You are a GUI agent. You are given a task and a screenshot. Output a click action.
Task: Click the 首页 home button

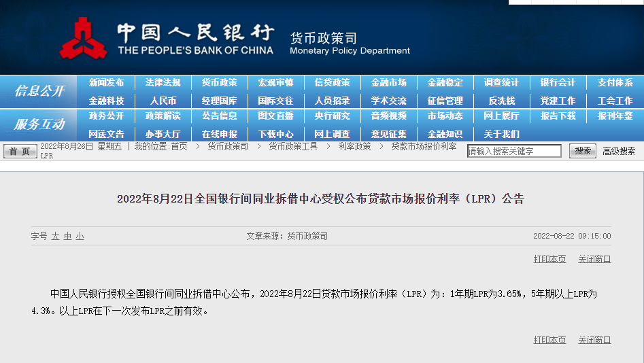20,151
